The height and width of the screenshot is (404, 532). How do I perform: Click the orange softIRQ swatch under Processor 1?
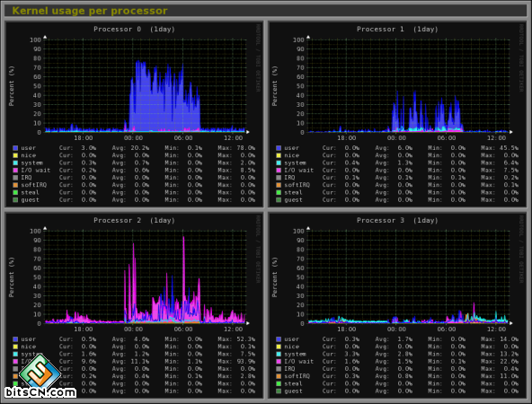pyautogui.click(x=279, y=185)
